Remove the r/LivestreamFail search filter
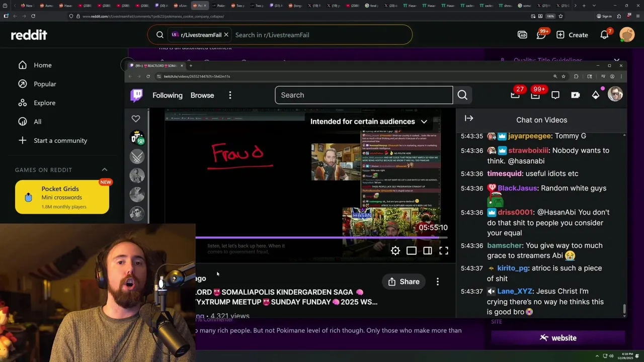This screenshot has width=644, height=362. coord(226,35)
